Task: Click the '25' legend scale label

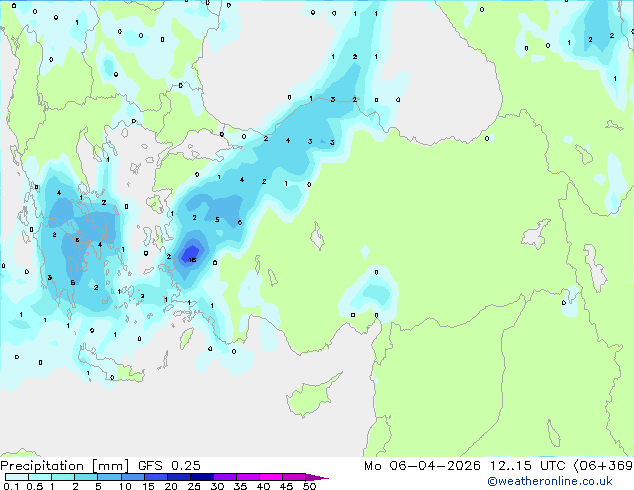Action: click(x=194, y=486)
